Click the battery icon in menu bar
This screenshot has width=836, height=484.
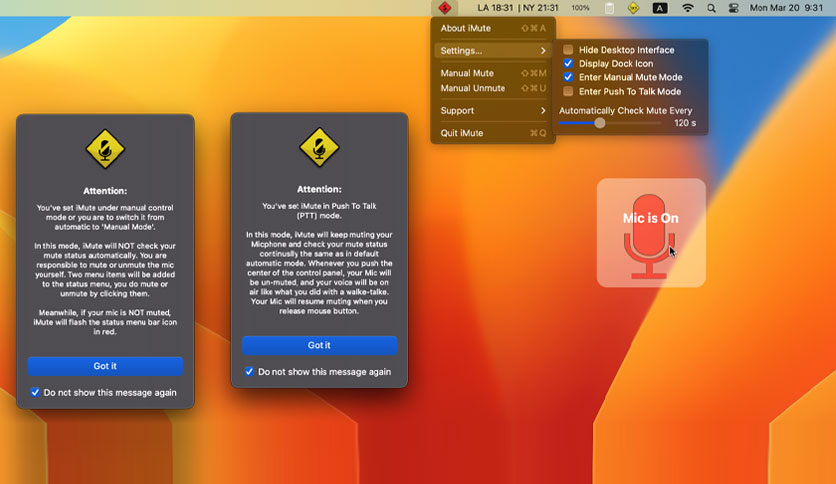coord(609,8)
